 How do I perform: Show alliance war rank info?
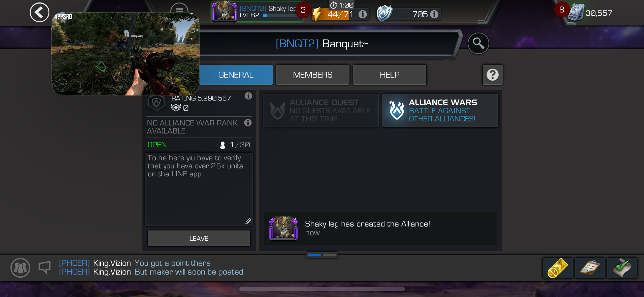point(248,123)
